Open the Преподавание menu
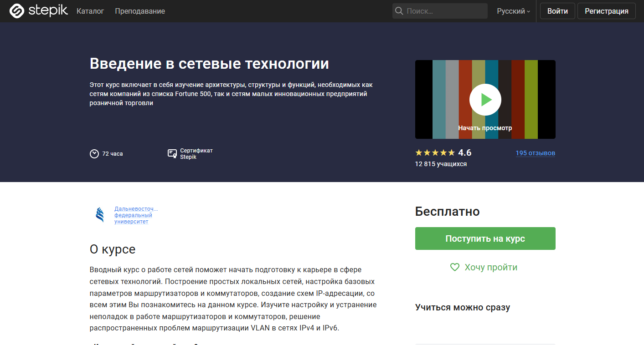This screenshot has width=644, height=345. [x=139, y=10]
